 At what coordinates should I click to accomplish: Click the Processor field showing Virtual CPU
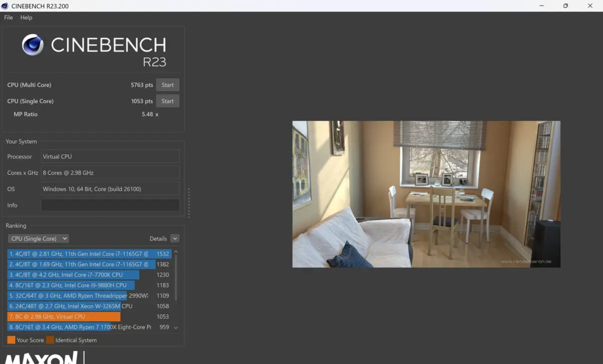tap(110, 156)
